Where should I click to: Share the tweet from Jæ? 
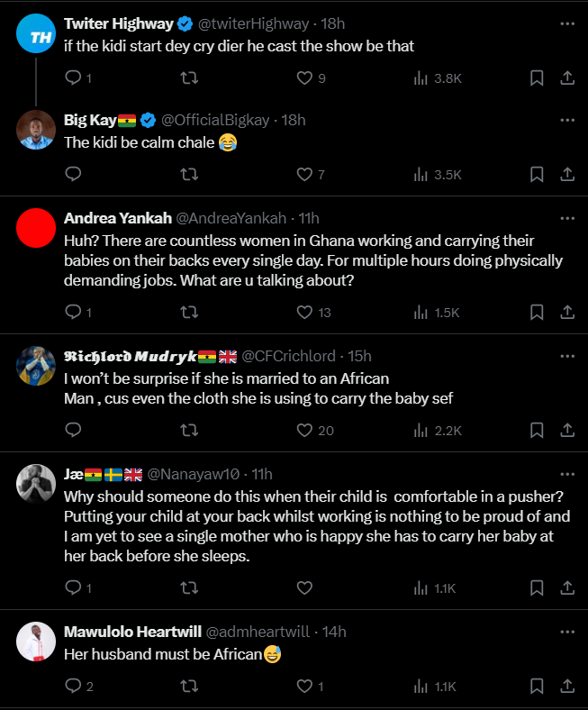567,588
